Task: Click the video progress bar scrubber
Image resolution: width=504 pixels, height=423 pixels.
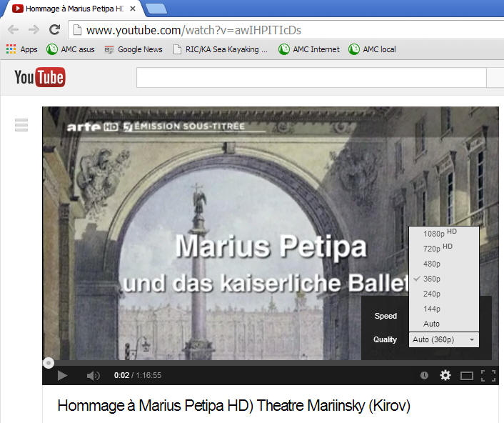Action: tap(48, 363)
